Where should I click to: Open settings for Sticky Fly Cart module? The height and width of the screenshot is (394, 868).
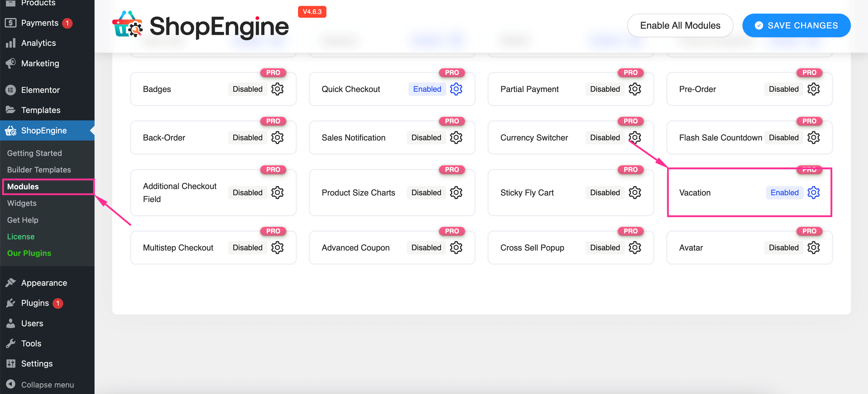coord(634,192)
